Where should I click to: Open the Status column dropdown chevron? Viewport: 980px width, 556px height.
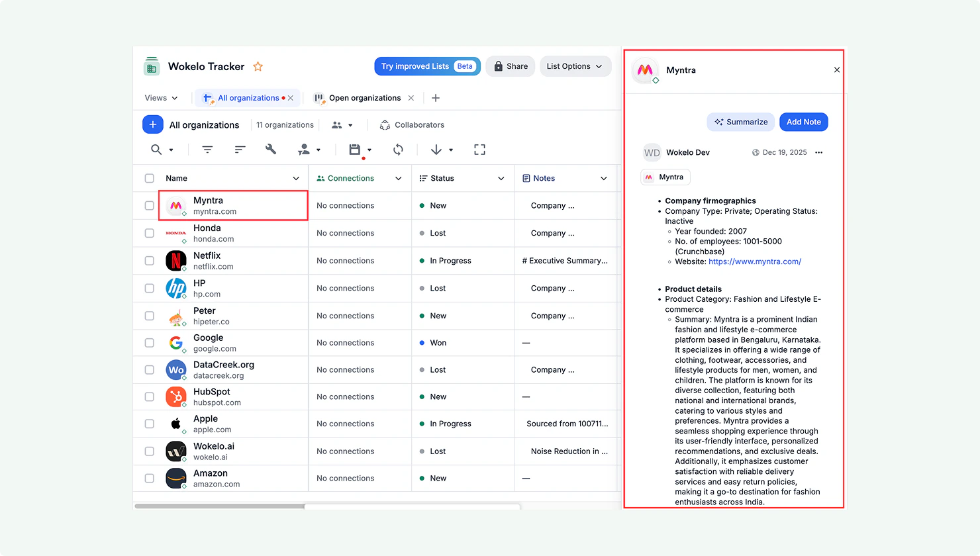click(x=501, y=178)
